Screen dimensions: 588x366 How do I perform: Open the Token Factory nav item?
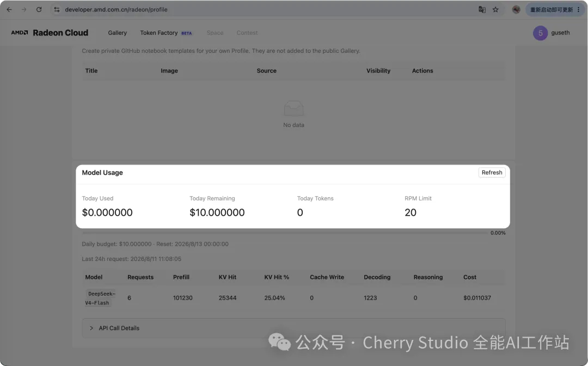point(159,33)
